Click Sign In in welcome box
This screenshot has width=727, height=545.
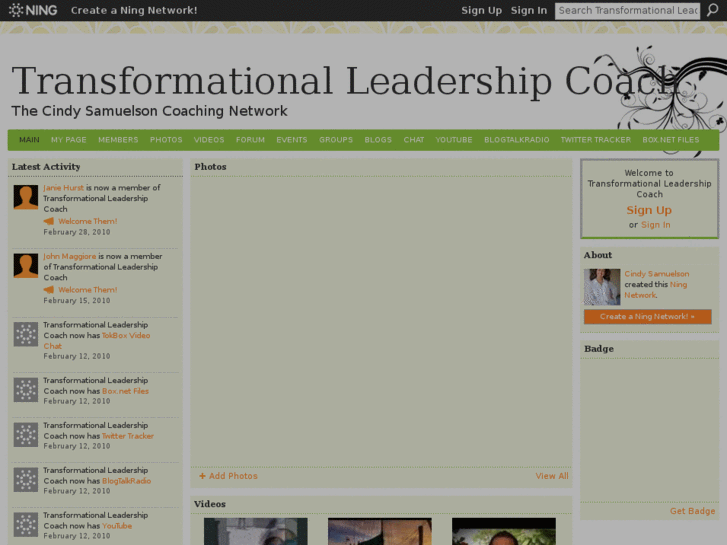point(656,225)
